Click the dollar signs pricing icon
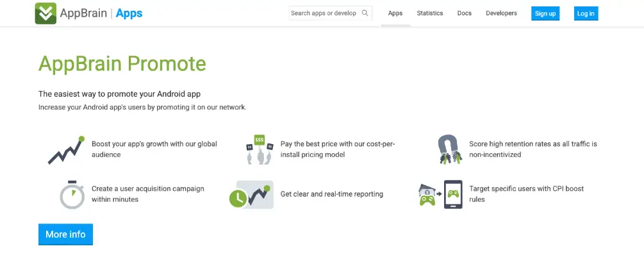The height and width of the screenshot is (260, 644). click(x=260, y=149)
